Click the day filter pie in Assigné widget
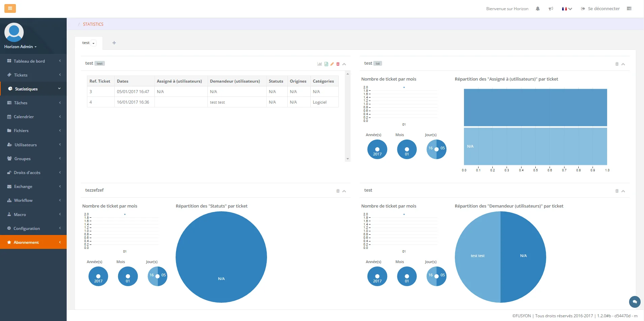 (x=437, y=149)
